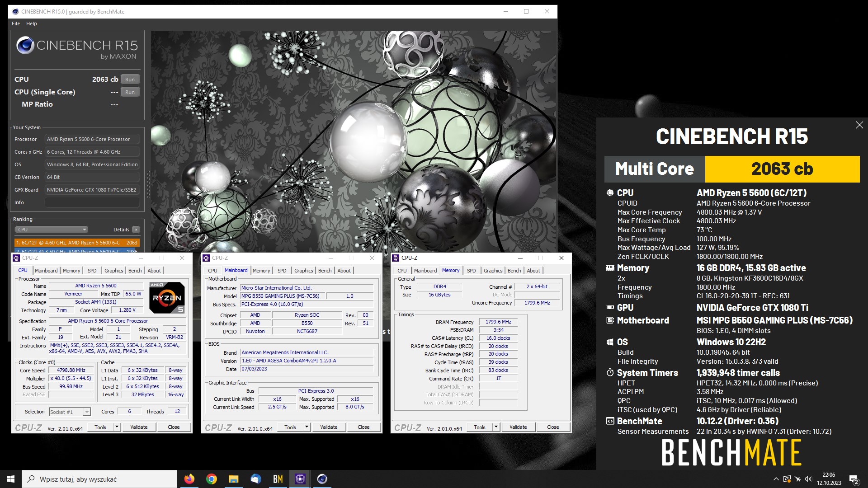Open Firefox from the taskbar
This screenshot has height=488, width=868.
coord(189,479)
